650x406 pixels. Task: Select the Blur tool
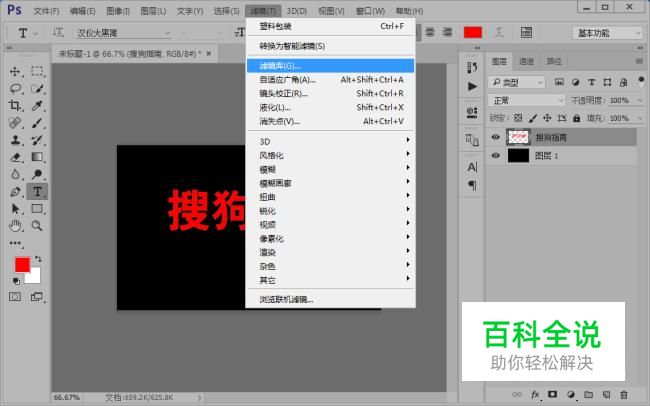pyautogui.click(x=15, y=174)
